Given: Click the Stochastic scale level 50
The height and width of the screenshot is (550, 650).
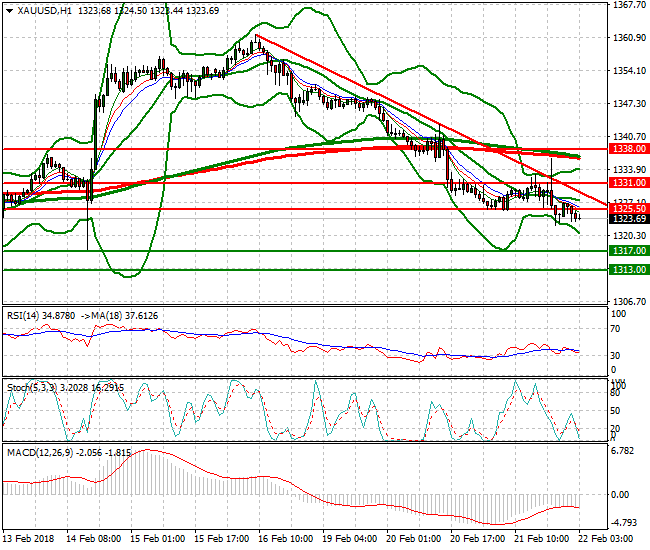Looking at the screenshot, I should pos(616,411).
